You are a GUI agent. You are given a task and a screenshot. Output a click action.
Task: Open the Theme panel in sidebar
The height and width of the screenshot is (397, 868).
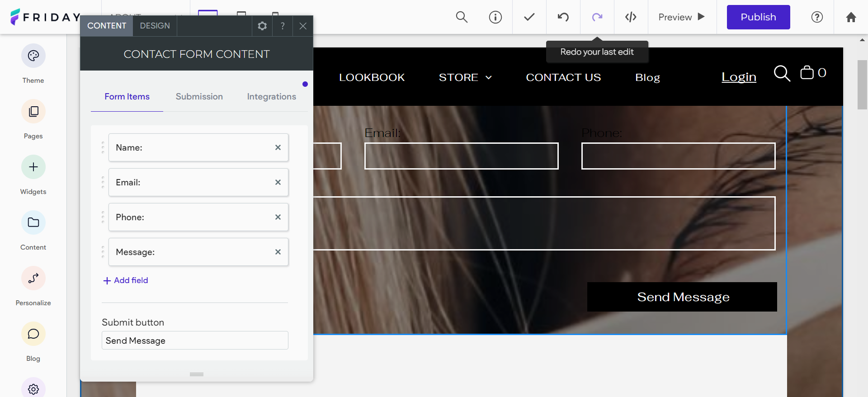point(33,56)
